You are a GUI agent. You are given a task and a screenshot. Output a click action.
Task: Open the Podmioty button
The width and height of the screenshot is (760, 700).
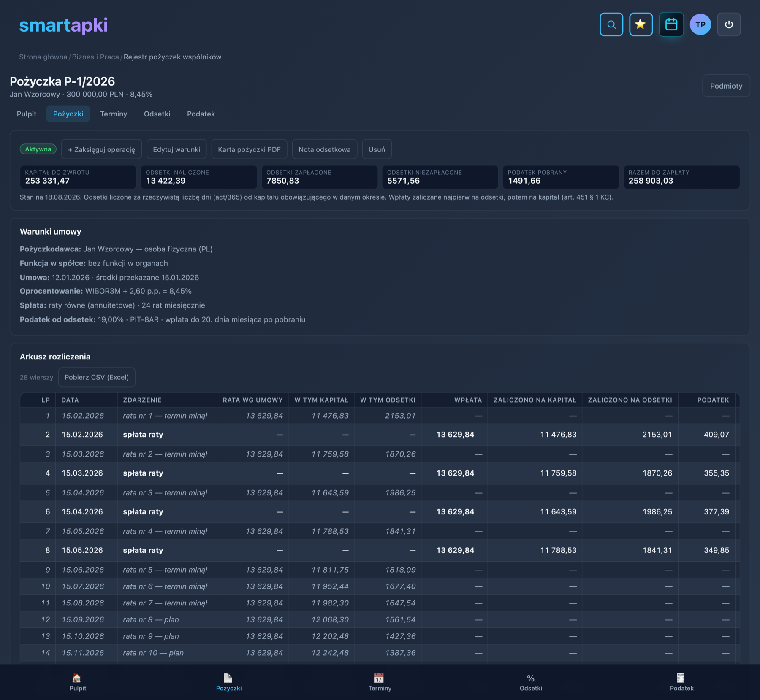pyautogui.click(x=726, y=86)
